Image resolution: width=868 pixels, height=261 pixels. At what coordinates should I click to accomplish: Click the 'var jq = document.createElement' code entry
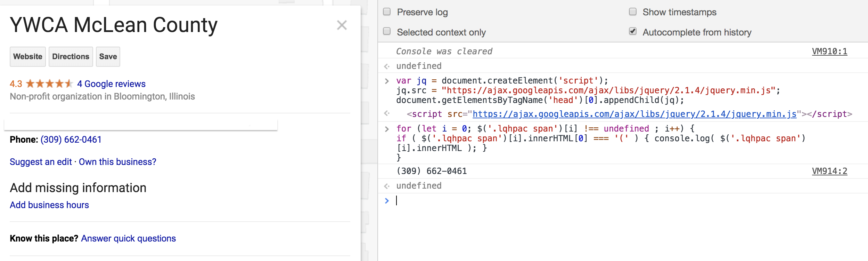click(588, 90)
